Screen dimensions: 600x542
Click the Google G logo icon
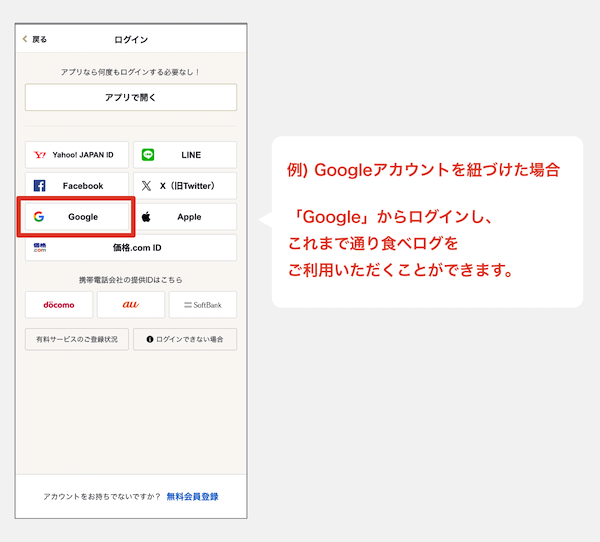(x=39, y=217)
